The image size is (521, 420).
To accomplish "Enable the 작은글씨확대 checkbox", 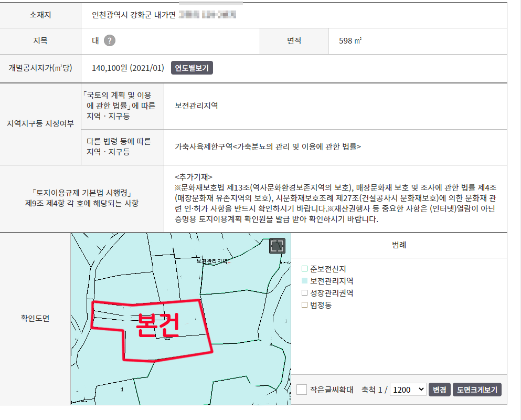I will pos(302,390).
